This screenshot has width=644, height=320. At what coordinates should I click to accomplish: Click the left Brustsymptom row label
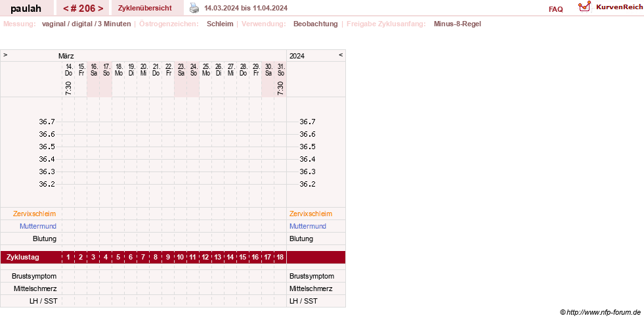pos(34,276)
